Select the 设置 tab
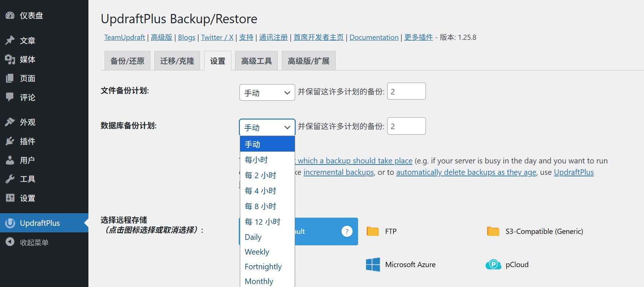This screenshot has height=287, width=644. point(218,61)
